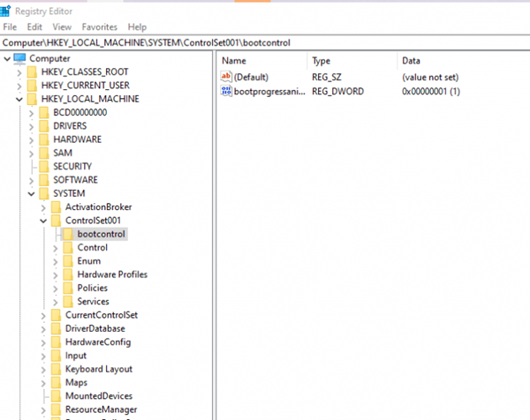Click the Enum folder icon
Viewport: 530px width, 420px height.
pyautogui.click(x=68, y=261)
